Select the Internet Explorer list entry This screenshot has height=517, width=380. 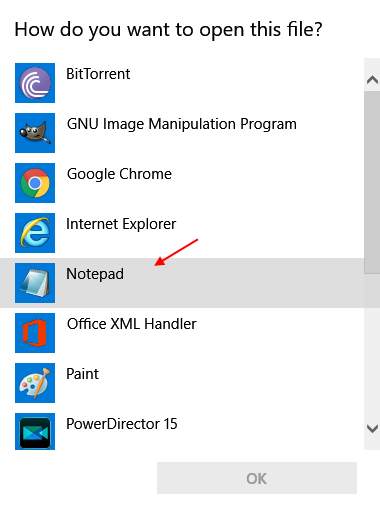click(x=121, y=224)
